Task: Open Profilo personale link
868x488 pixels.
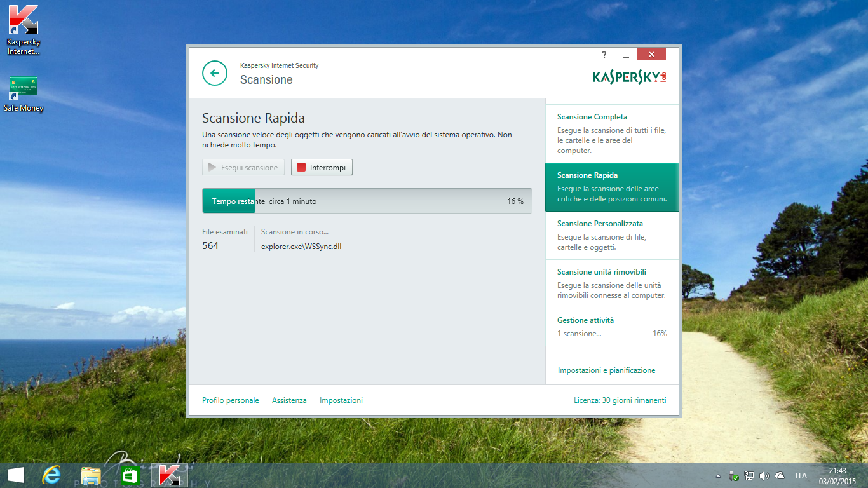Action: 231,400
